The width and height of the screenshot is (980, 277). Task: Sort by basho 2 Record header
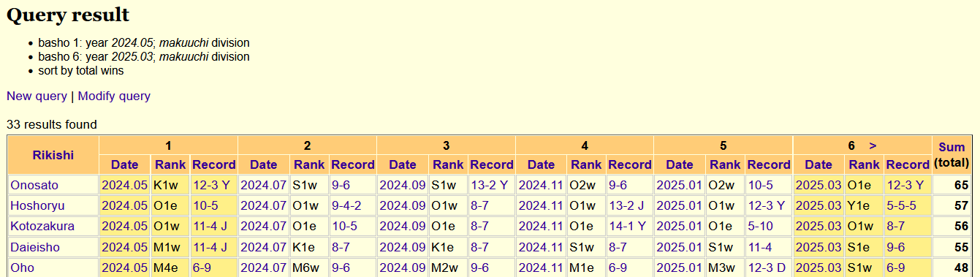352,164
